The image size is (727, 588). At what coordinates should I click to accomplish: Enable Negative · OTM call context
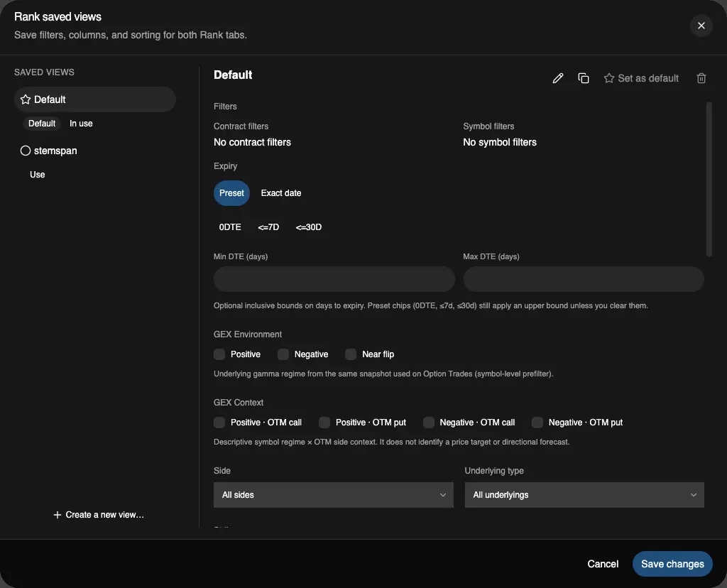[428, 423]
